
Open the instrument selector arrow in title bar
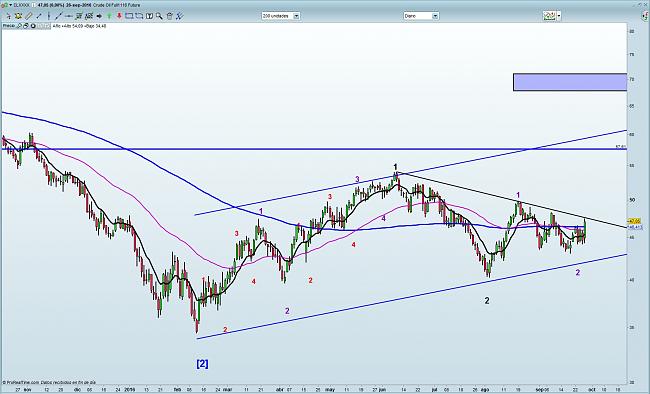pos(10,5)
